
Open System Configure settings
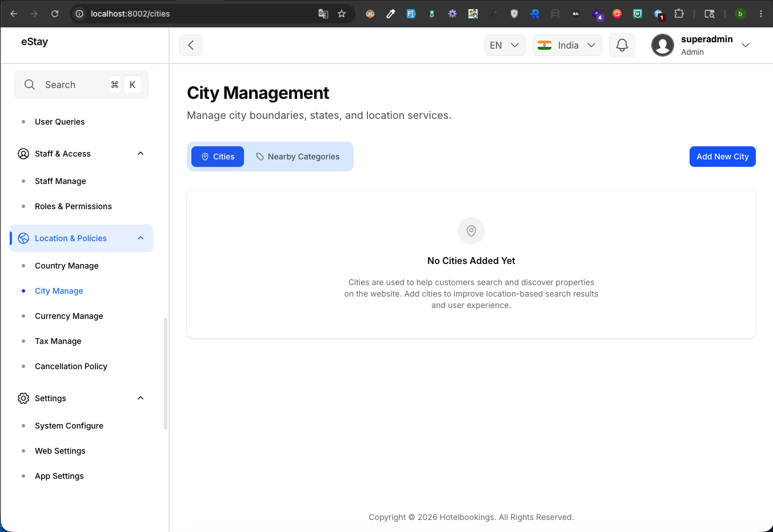(69, 426)
